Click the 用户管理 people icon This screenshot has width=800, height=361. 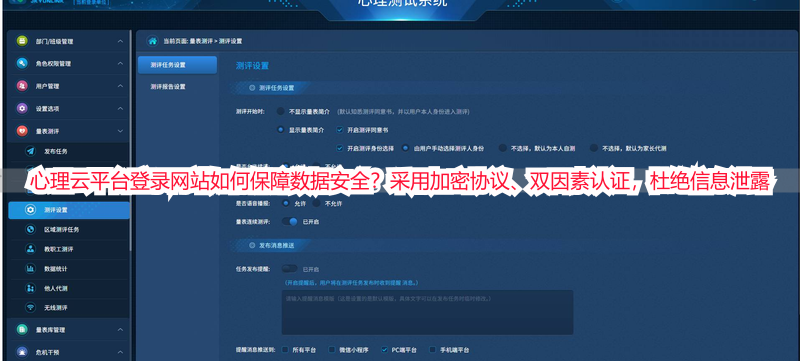point(22,86)
